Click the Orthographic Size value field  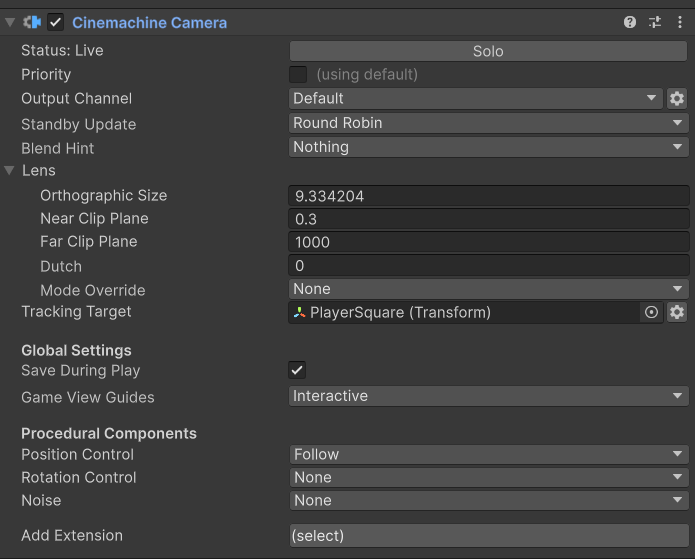tap(488, 196)
